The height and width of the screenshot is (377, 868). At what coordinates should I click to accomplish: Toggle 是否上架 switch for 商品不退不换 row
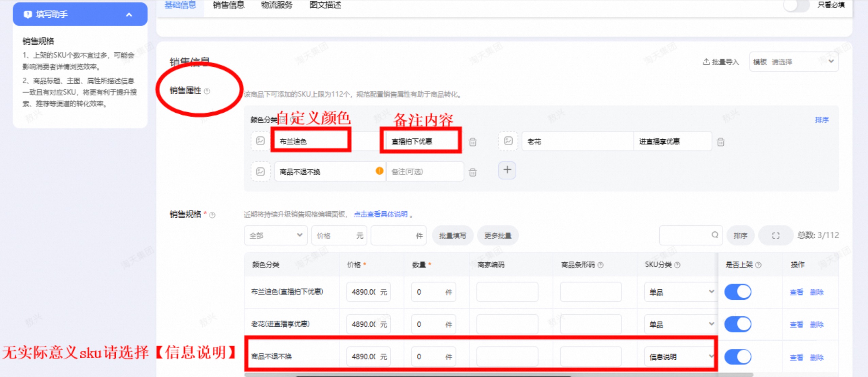[738, 357]
